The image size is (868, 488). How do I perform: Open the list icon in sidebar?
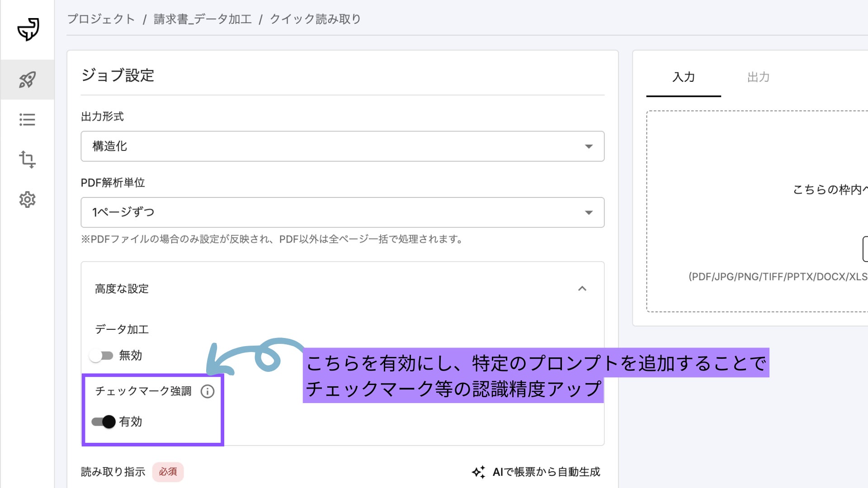pyautogui.click(x=27, y=120)
